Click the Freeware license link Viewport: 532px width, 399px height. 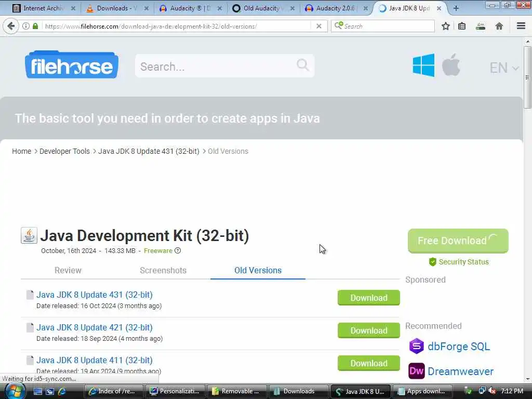[158, 250]
